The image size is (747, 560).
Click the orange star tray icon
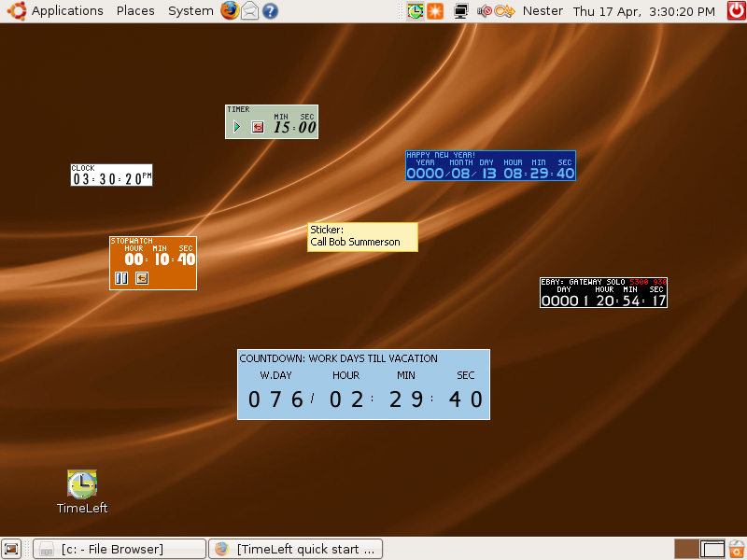(435, 11)
